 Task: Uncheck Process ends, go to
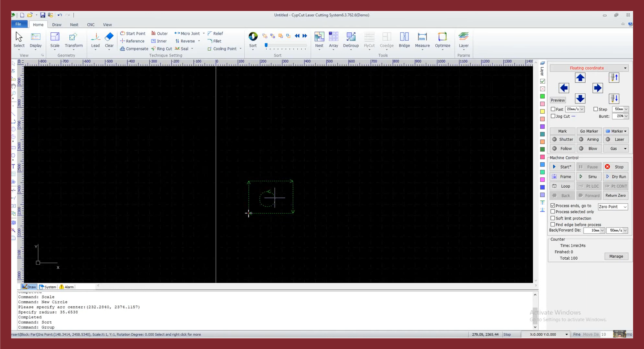pos(553,205)
